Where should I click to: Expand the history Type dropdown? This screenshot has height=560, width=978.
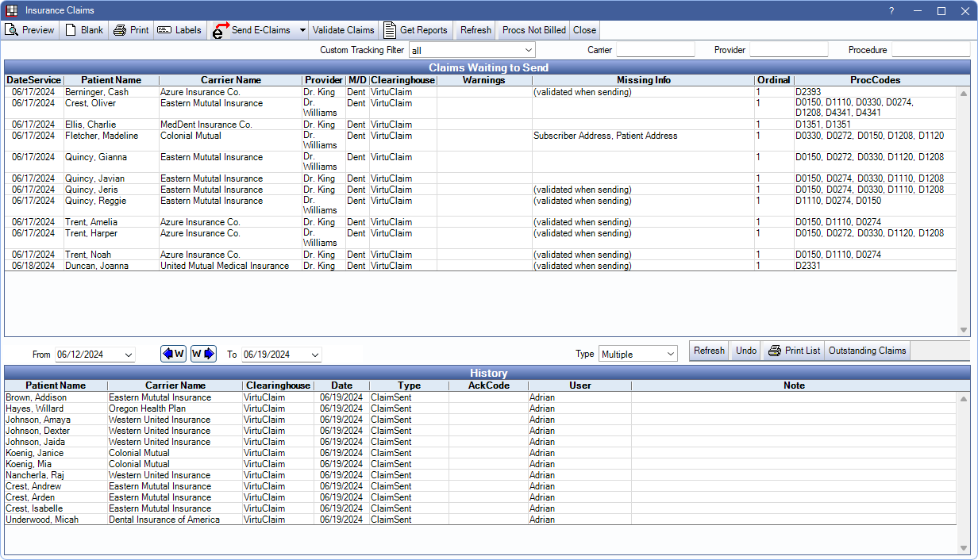671,354
